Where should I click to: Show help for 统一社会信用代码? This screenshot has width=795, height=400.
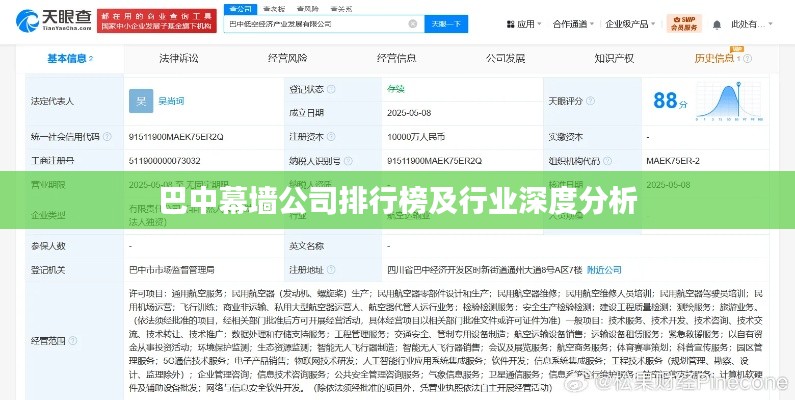106,136
